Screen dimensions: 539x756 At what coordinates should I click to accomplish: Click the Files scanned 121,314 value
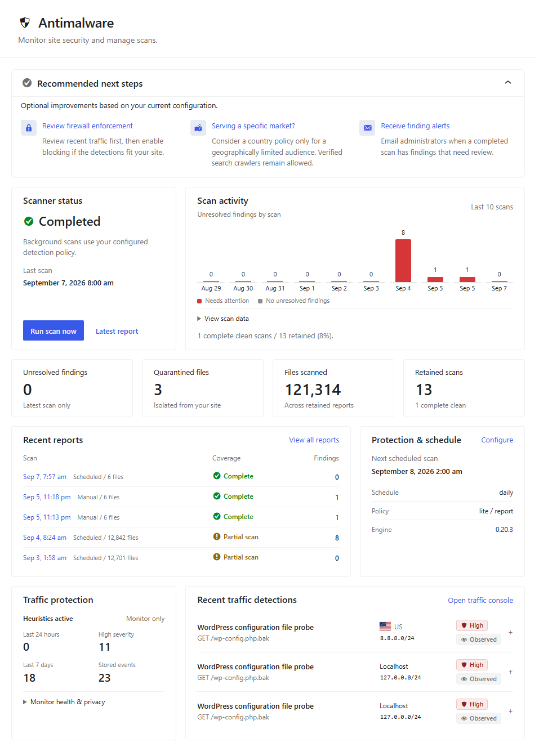[313, 390]
